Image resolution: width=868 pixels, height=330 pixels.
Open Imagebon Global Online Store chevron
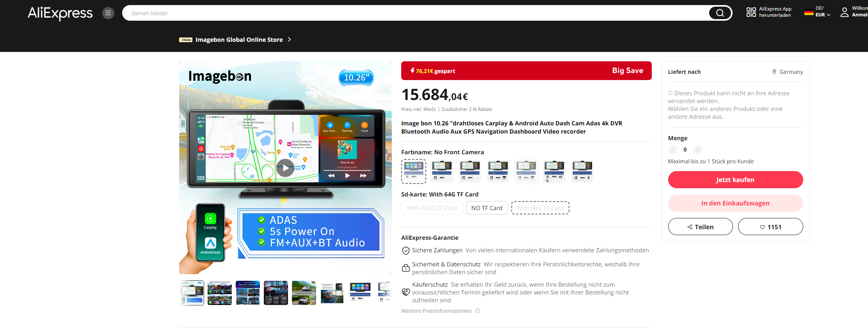(289, 39)
